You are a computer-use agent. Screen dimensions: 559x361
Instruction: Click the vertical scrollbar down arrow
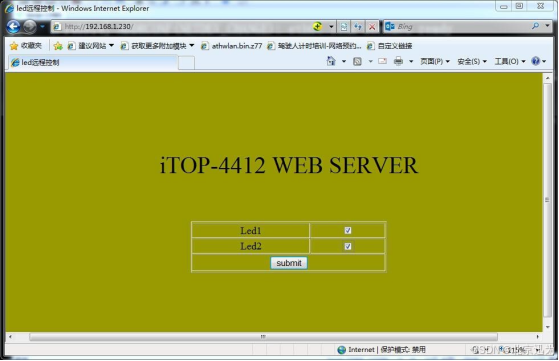click(548, 327)
